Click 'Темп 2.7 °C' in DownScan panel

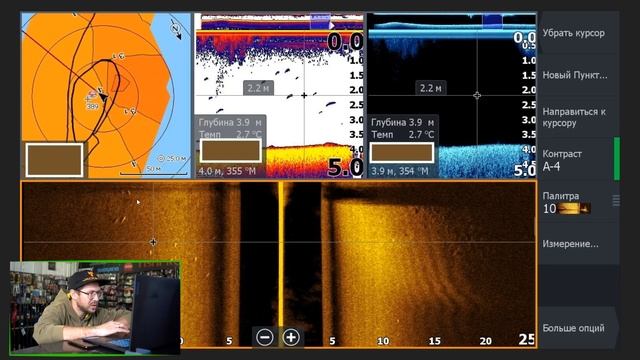(x=402, y=134)
